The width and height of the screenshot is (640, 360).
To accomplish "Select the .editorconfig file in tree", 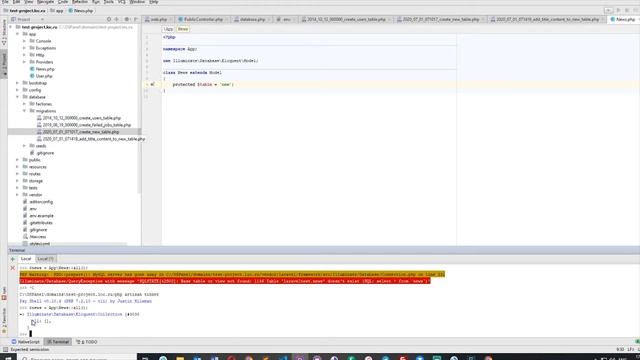I will coord(38,202).
